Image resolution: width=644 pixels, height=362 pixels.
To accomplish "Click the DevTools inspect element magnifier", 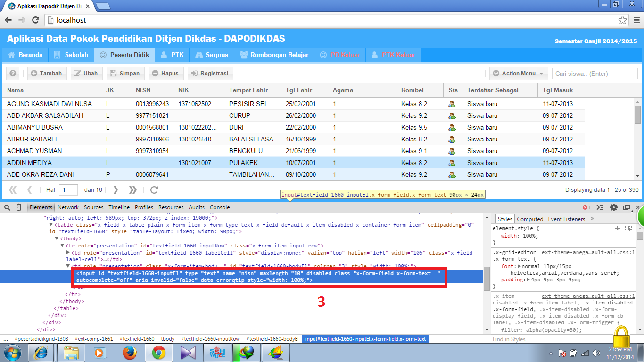I will (7, 207).
